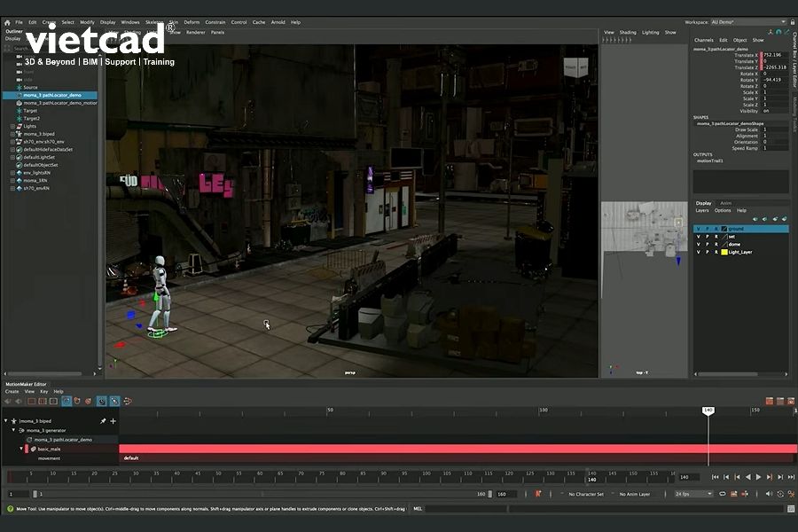Click the frame 140 playhead marker

pyautogui.click(x=708, y=411)
